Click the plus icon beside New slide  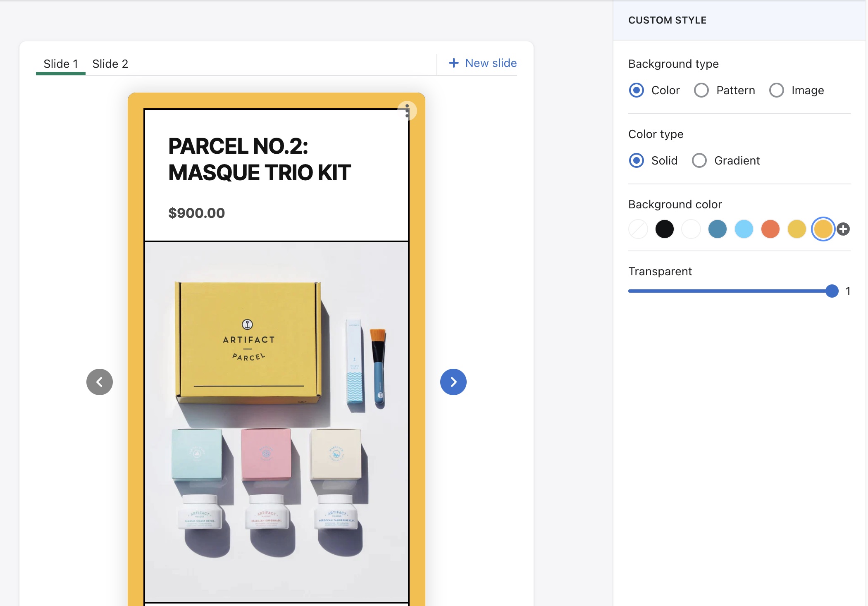[453, 63]
